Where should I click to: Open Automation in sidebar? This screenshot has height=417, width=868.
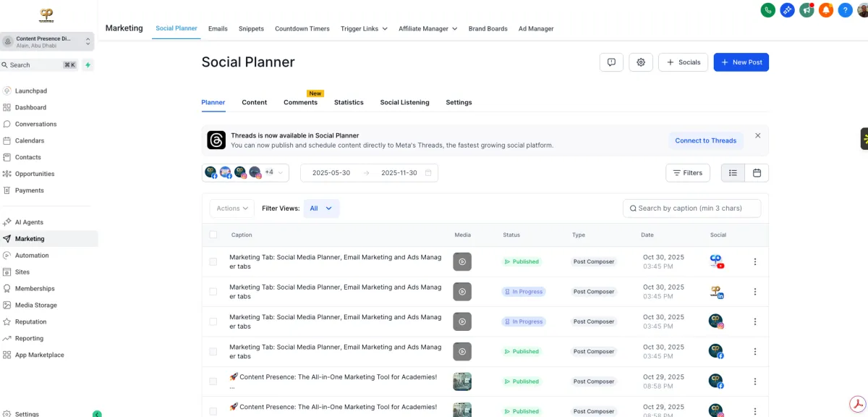tap(32, 255)
